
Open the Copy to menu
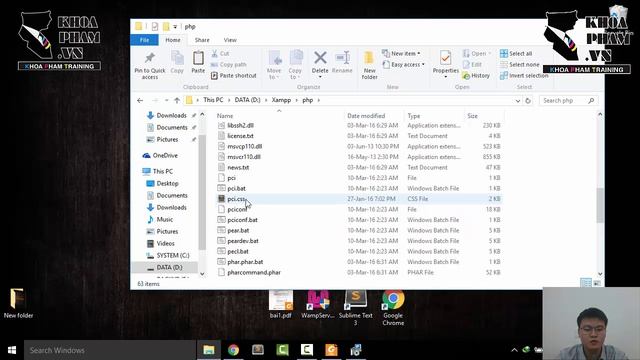295,64
